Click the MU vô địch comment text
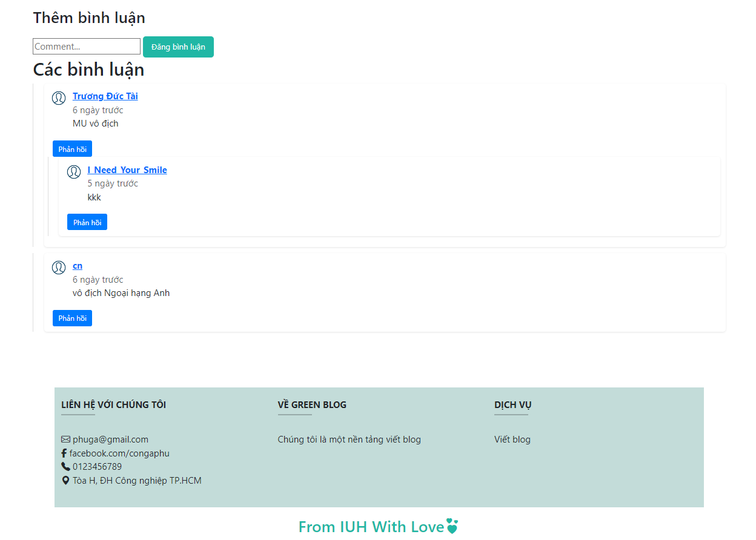The image size is (756, 540). coord(96,123)
